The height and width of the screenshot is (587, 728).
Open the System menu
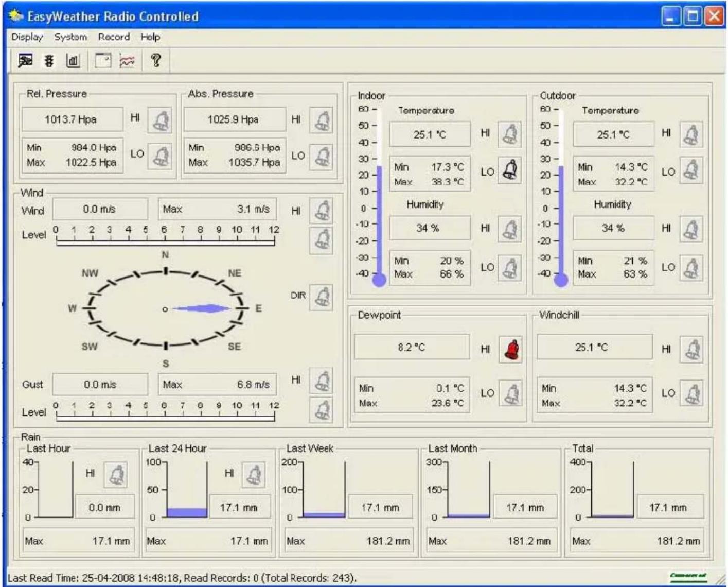tap(70, 37)
